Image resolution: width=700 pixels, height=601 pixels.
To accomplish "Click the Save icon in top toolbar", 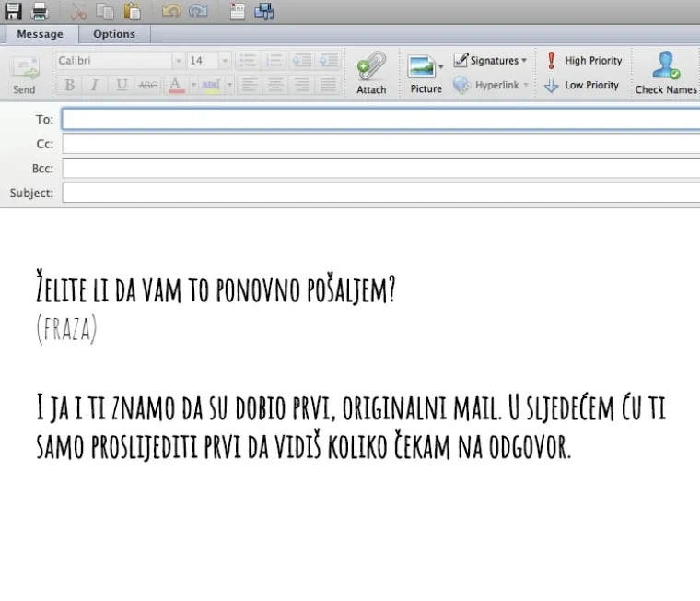I will [13, 11].
